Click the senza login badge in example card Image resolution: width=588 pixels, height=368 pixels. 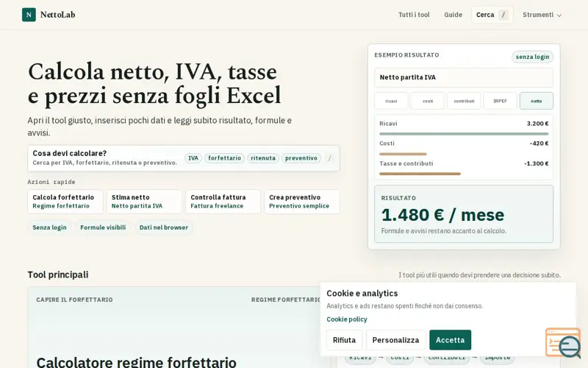pos(532,57)
